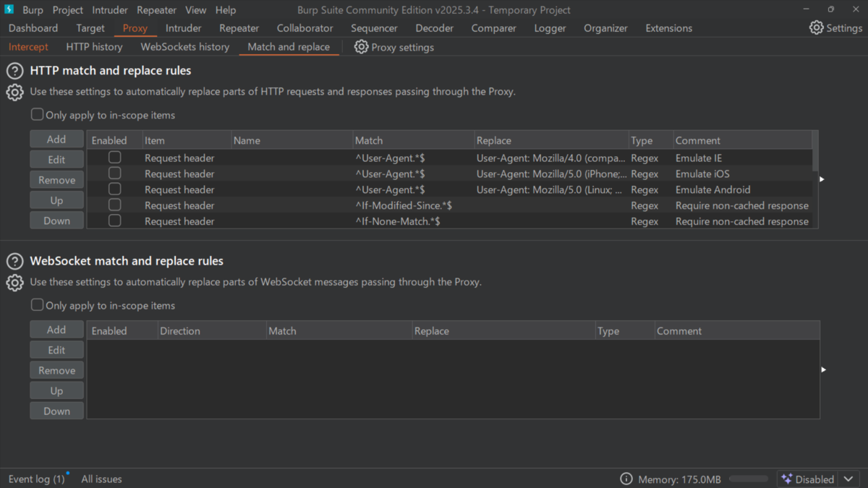
Task: Open the WebSockets history sub-tab
Action: (185, 47)
